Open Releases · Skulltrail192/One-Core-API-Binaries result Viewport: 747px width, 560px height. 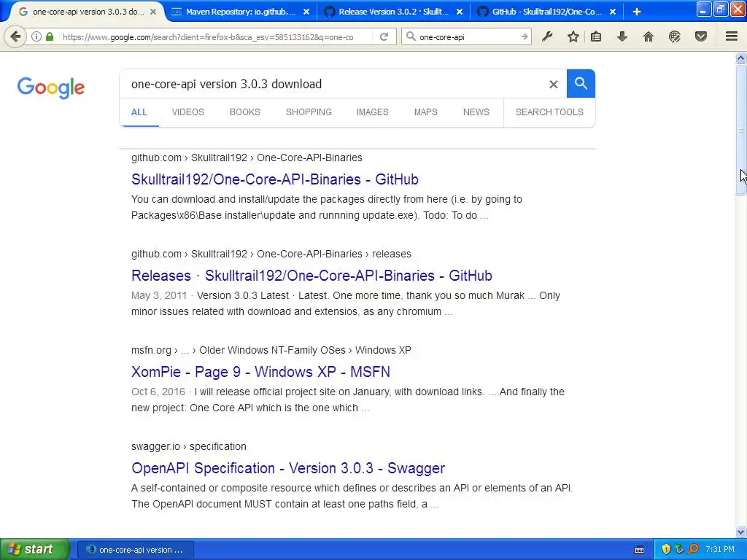(x=311, y=276)
